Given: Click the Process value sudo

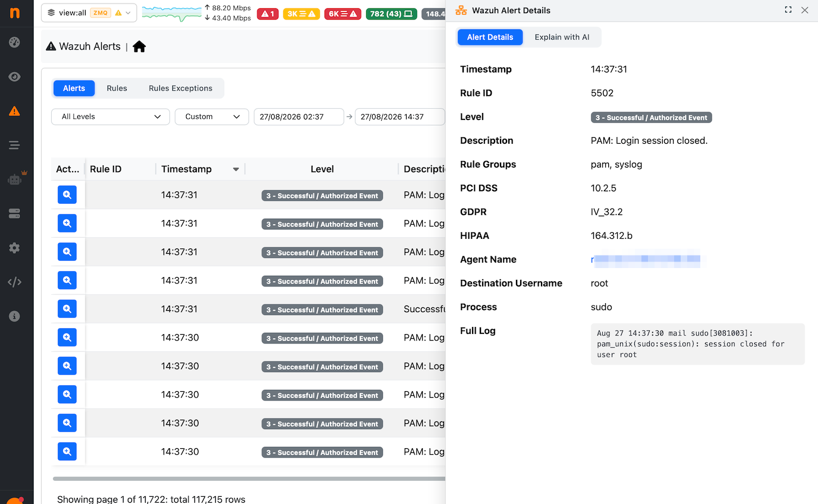Looking at the screenshot, I should 602,307.
